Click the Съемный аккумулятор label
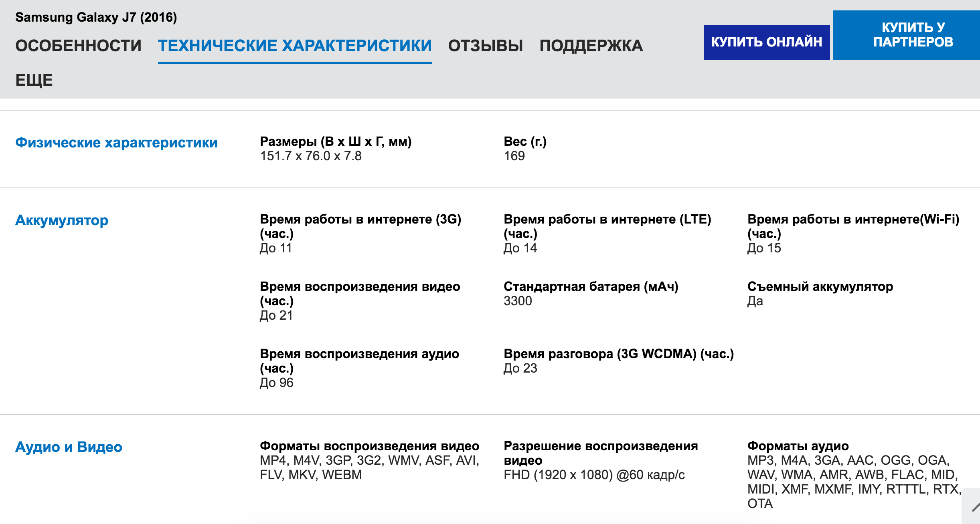 pyautogui.click(x=820, y=286)
